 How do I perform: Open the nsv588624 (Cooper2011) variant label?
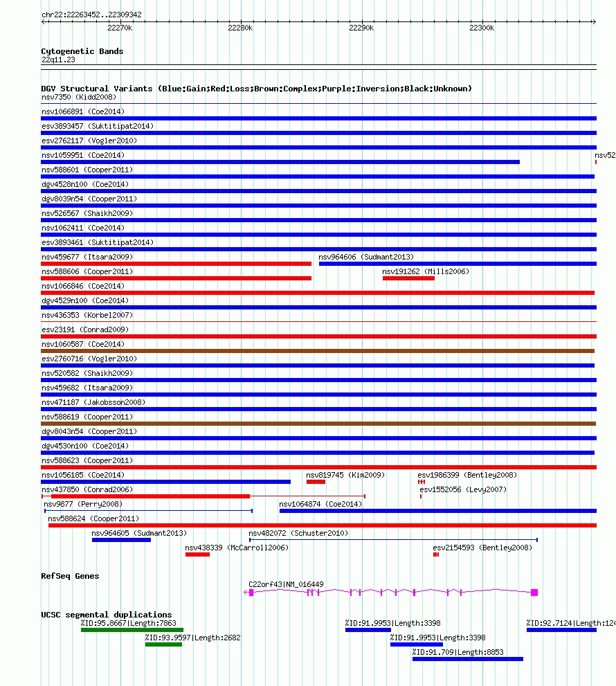coord(93,518)
